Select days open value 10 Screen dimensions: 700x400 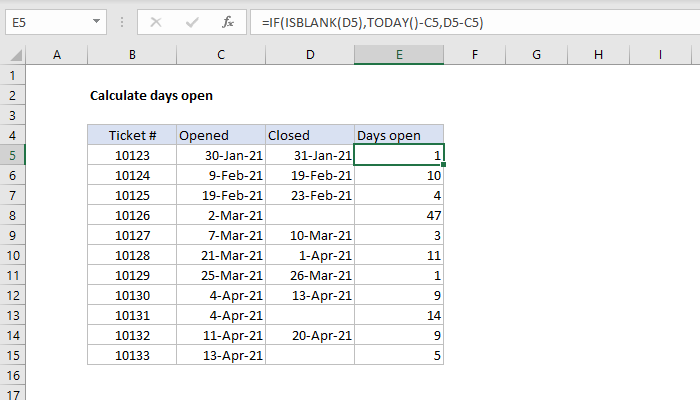[399, 175]
